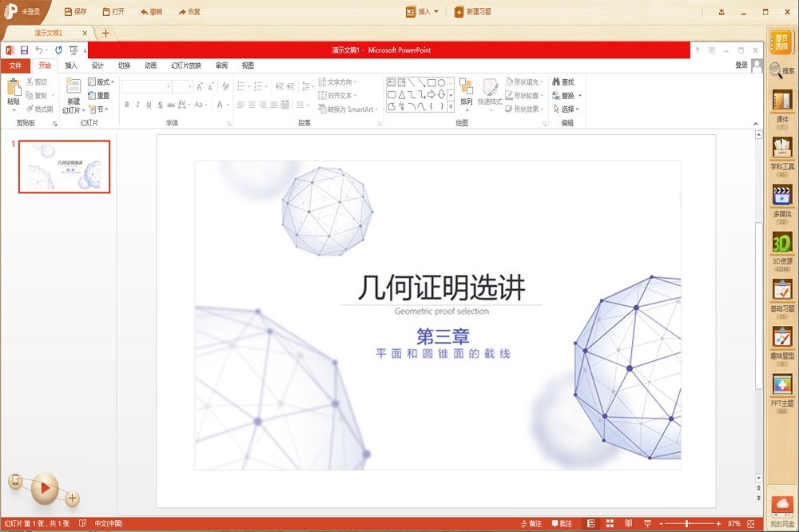Toggle underline formatting
Image resolution: width=799 pixels, height=532 pixels.
coord(149,104)
